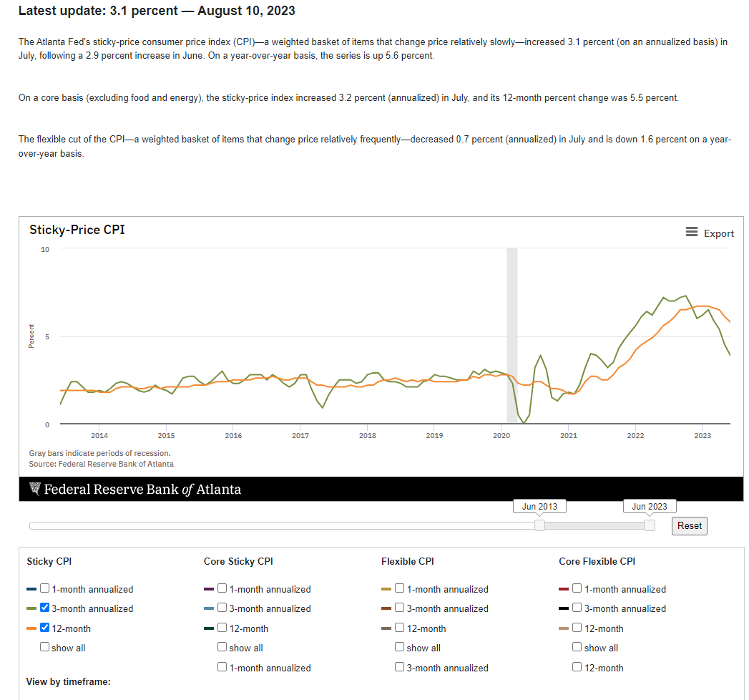Screen dimensions: 749x700
Task: Click orange swatch beside Sticky CPI 12-month
Action: coord(31,629)
